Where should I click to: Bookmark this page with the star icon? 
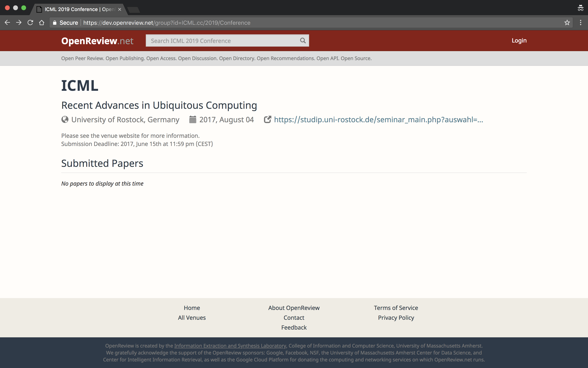(x=567, y=23)
